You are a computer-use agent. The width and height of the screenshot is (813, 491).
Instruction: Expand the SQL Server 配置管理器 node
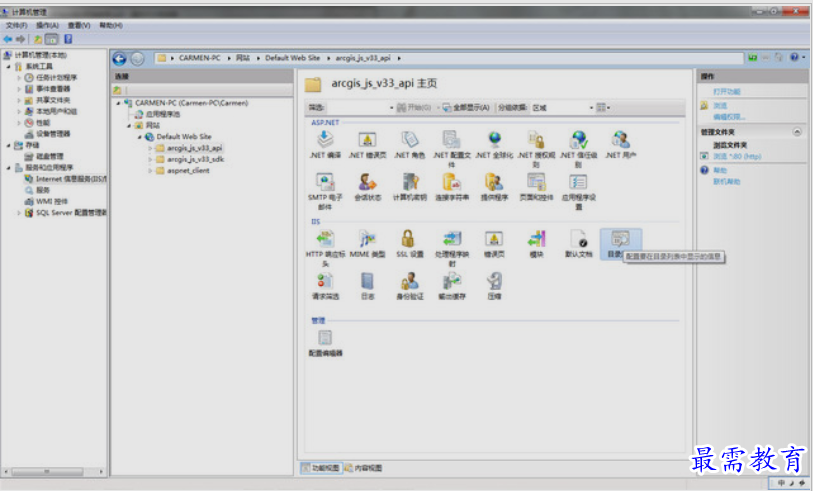tap(19, 213)
